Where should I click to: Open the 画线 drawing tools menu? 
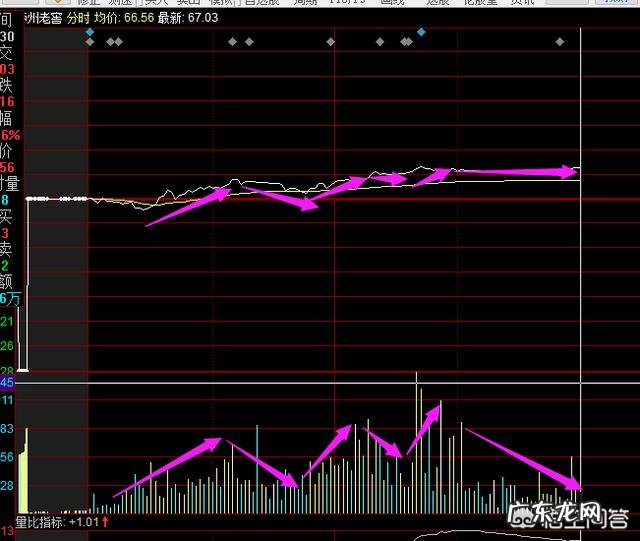click(392, 3)
